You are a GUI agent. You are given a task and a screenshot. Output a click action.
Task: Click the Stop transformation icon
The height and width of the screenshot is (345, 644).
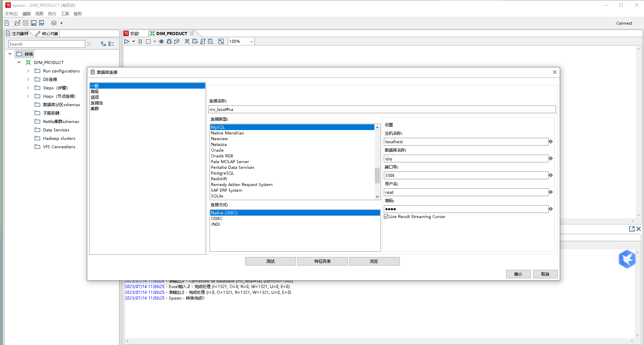coord(148,41)
